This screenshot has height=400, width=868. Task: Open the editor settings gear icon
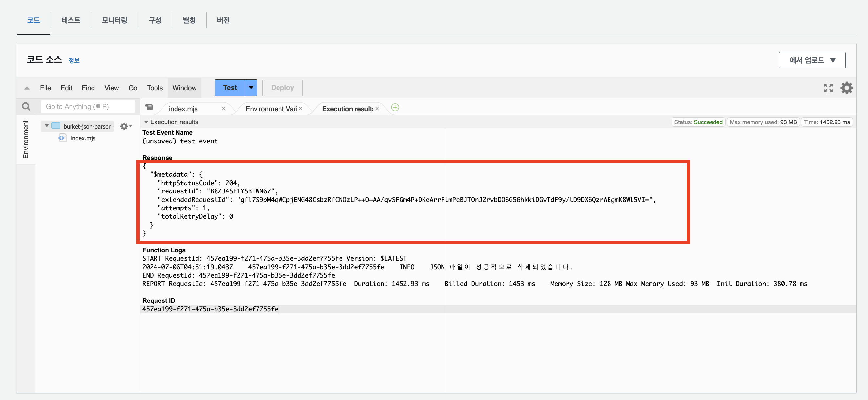[x=846, y=88]
